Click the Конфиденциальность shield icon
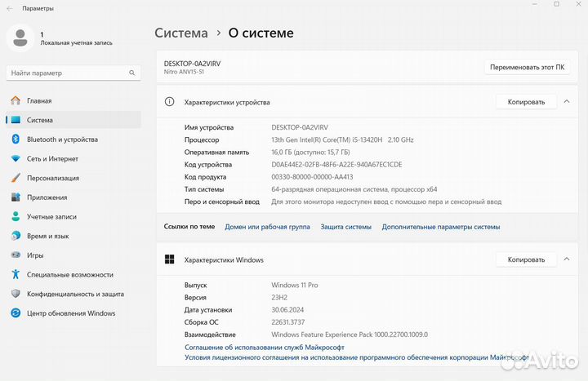The image size is (588, 381). point(16,294)
